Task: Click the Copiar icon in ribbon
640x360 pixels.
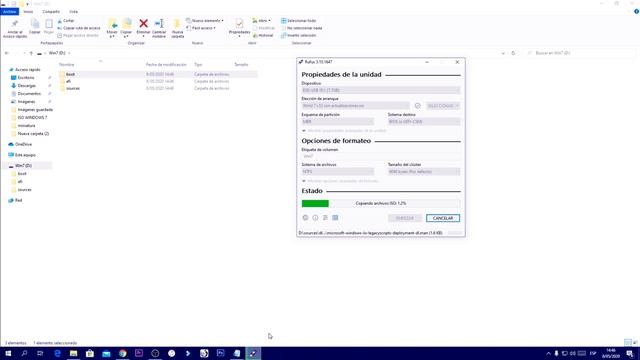Action: [35, 24]
